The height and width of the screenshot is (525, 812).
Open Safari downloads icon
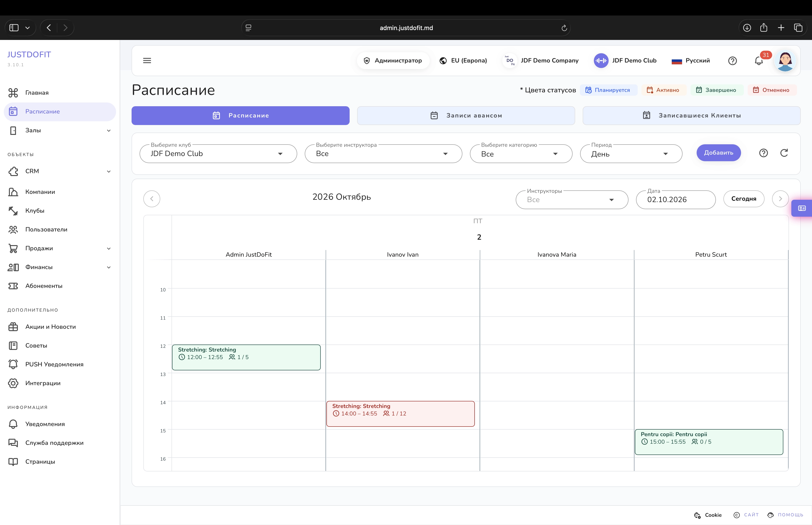pyautogui.click(x=747, y=28)
